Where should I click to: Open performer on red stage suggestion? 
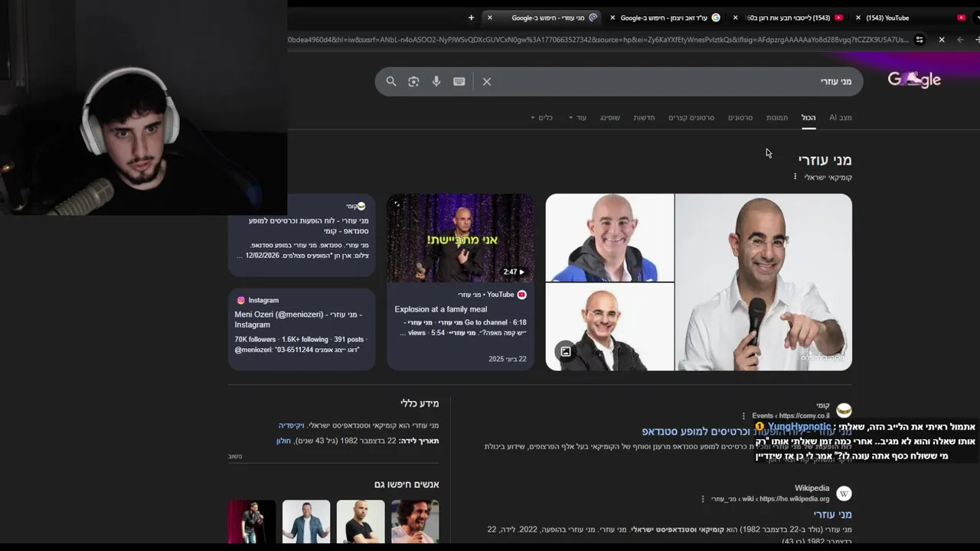tap(252, 522)
